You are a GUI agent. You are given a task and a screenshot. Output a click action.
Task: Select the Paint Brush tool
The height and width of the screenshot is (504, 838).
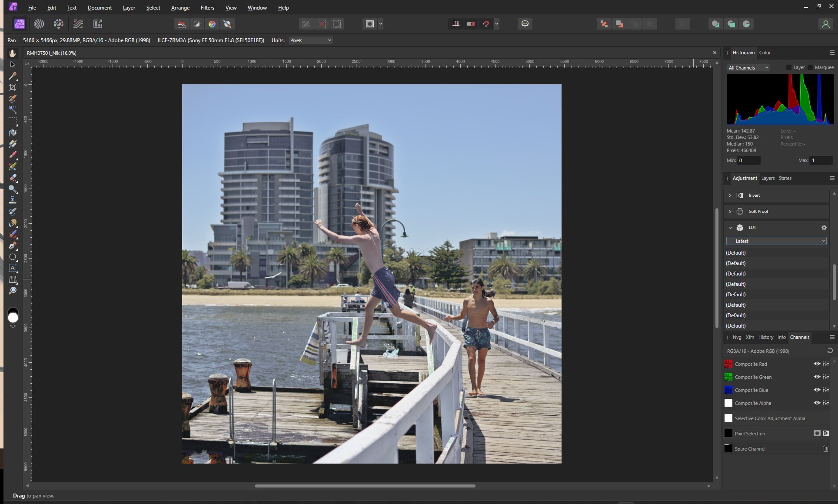13,155
